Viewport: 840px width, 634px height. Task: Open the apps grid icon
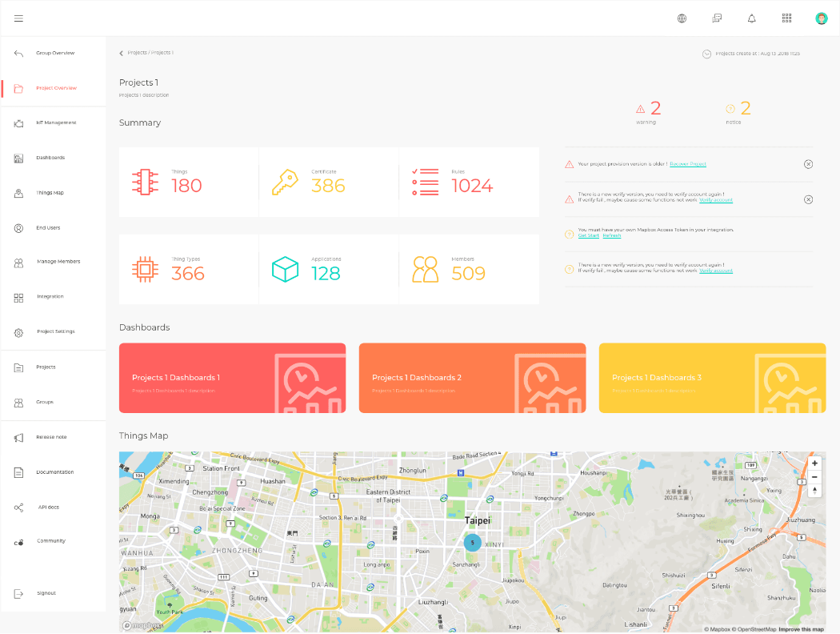point(786,18)
